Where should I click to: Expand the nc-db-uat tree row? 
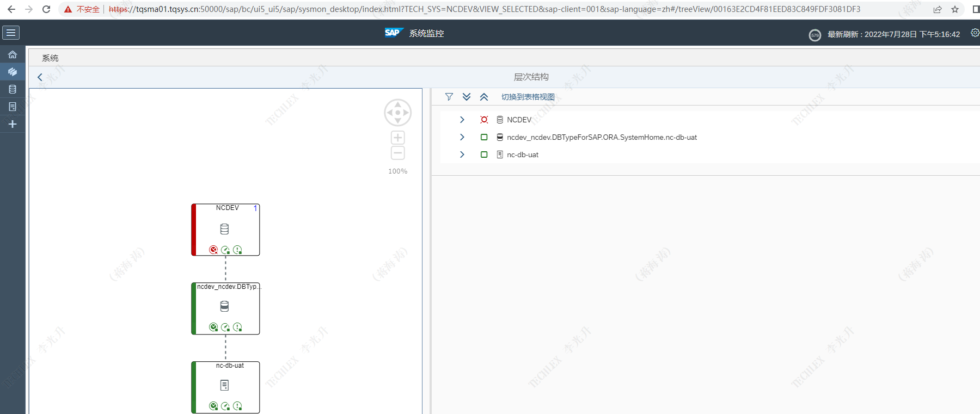click(x=462, y=155)
